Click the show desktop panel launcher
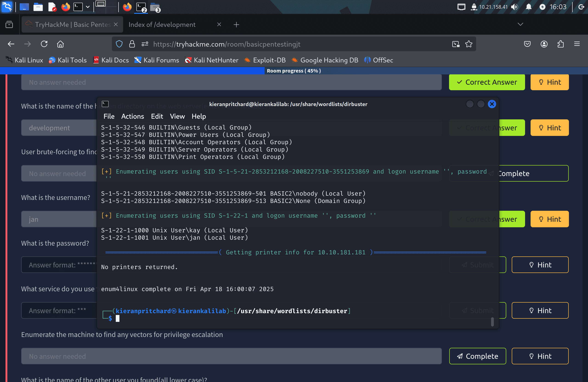This screenshot has width=588, height=382. (24, 7)
